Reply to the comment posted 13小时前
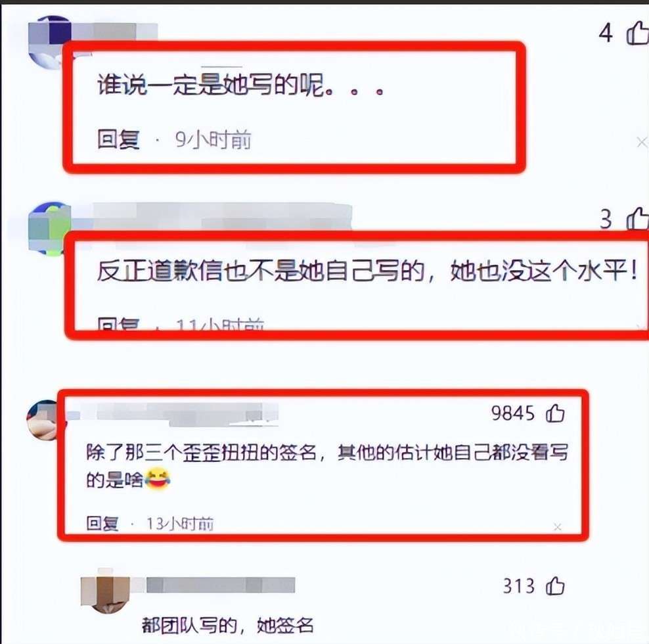The width and height of the screenshot is (649, 644). coord(102,524)
